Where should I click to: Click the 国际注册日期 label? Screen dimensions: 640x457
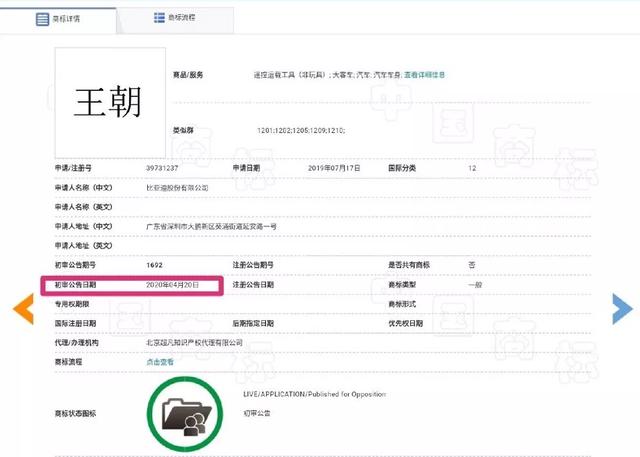(x=76, y=324)
